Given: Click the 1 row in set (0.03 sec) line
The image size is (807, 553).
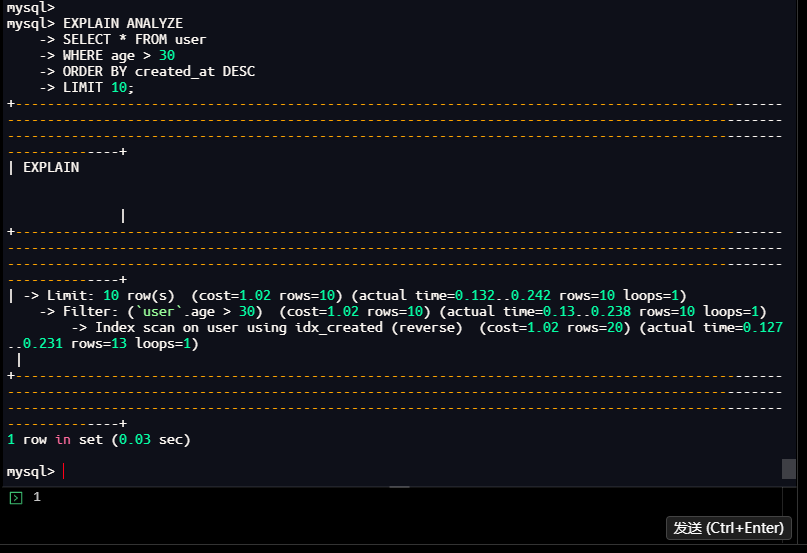Looking at the screenshot, I should pos(99,440).
